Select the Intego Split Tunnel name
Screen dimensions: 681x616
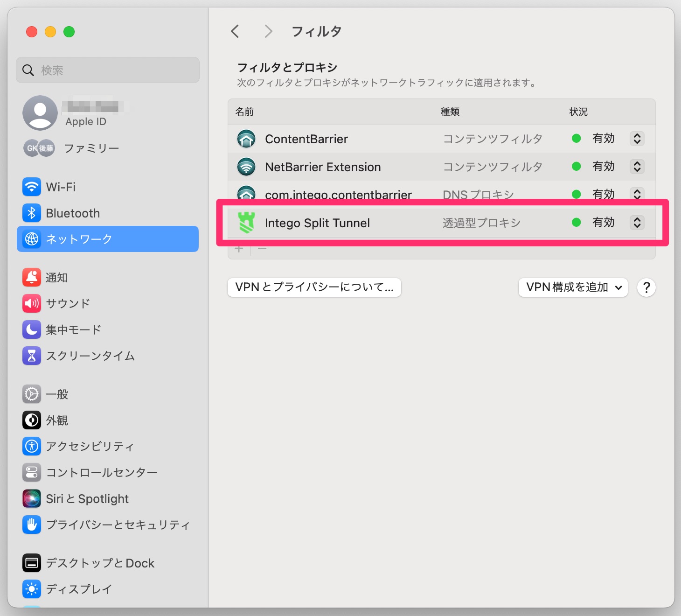click(317, 223)
